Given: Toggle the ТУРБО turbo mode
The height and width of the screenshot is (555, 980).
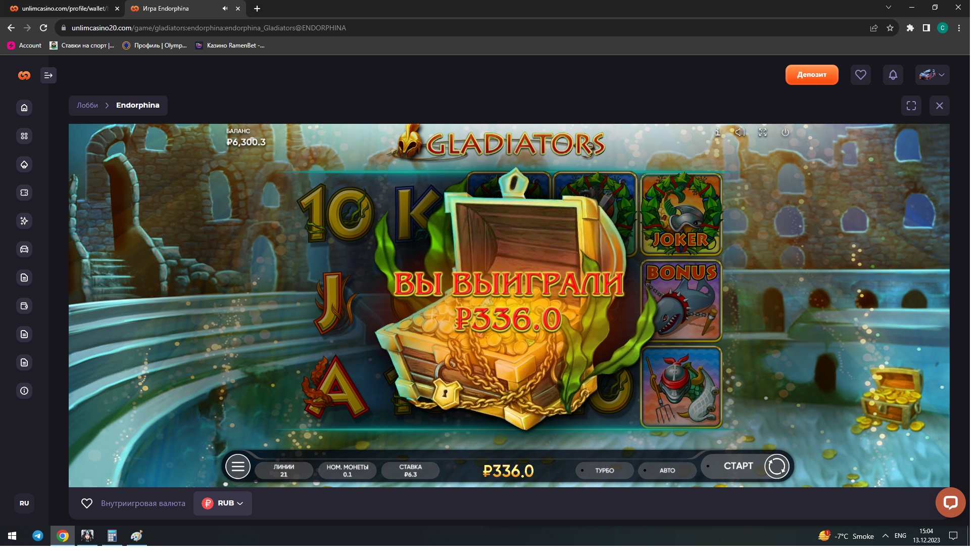Looking at the screenshot, I should tap(604, 471).
